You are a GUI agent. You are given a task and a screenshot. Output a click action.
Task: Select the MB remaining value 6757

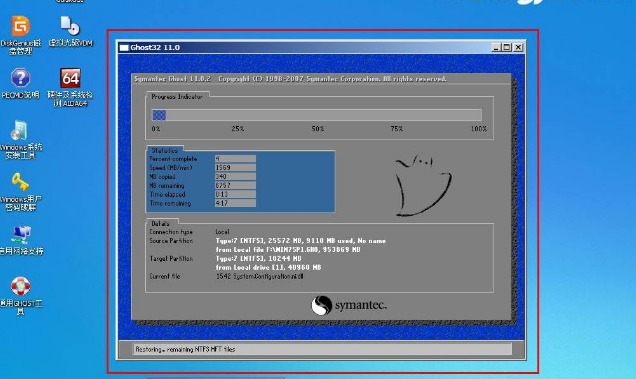click(235, 185)
